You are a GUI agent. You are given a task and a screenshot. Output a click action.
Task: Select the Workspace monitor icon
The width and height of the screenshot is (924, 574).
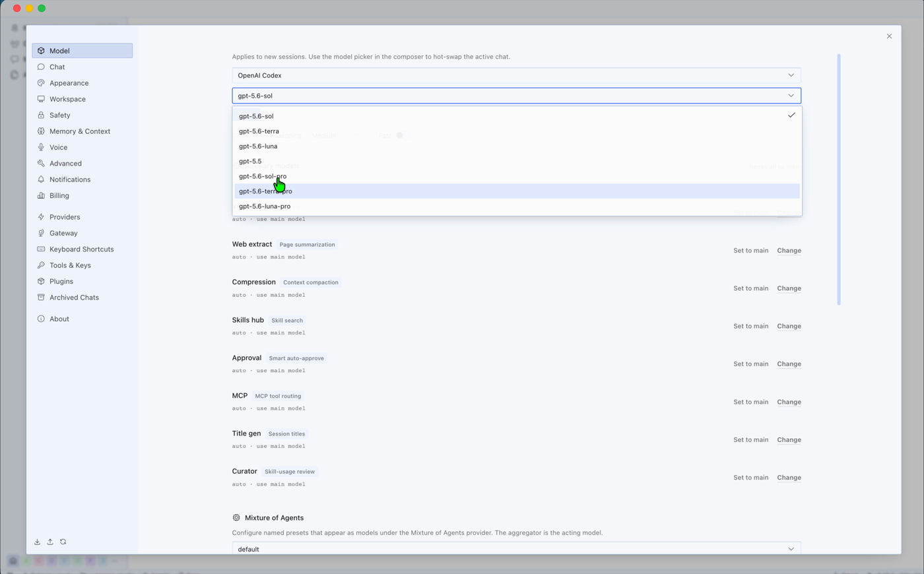tap(41, 99)
